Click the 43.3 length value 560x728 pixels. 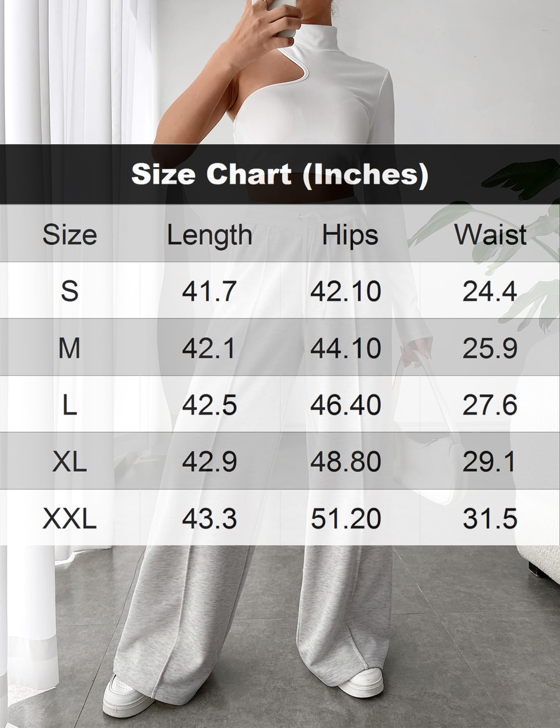209,518
